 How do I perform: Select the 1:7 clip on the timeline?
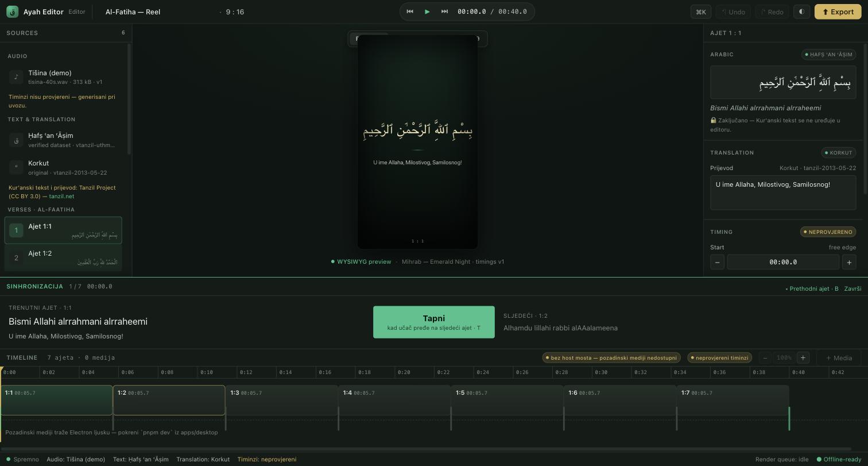click(733, 400)
